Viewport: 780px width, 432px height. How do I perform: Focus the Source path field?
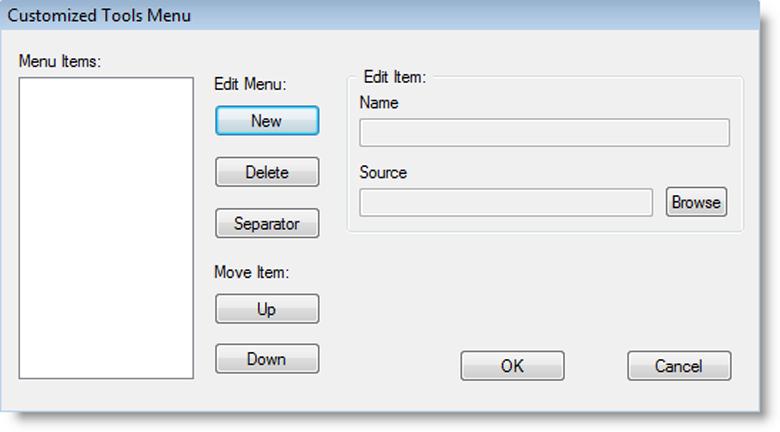506,202
